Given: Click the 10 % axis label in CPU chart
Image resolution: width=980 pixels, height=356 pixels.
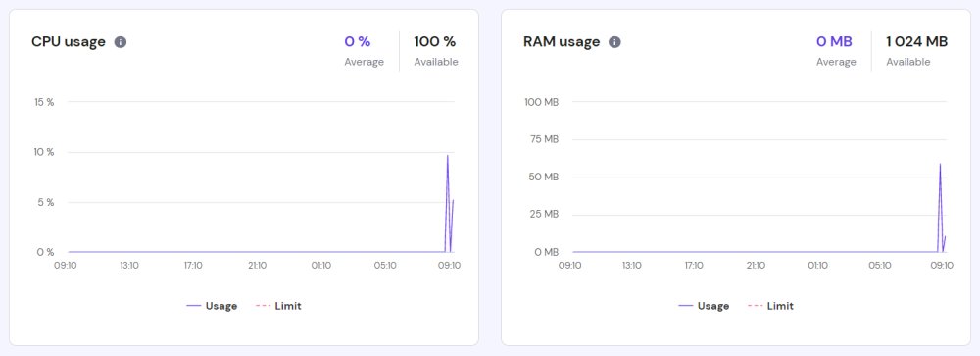Looking at the screenshot, I should pos(44,152).
